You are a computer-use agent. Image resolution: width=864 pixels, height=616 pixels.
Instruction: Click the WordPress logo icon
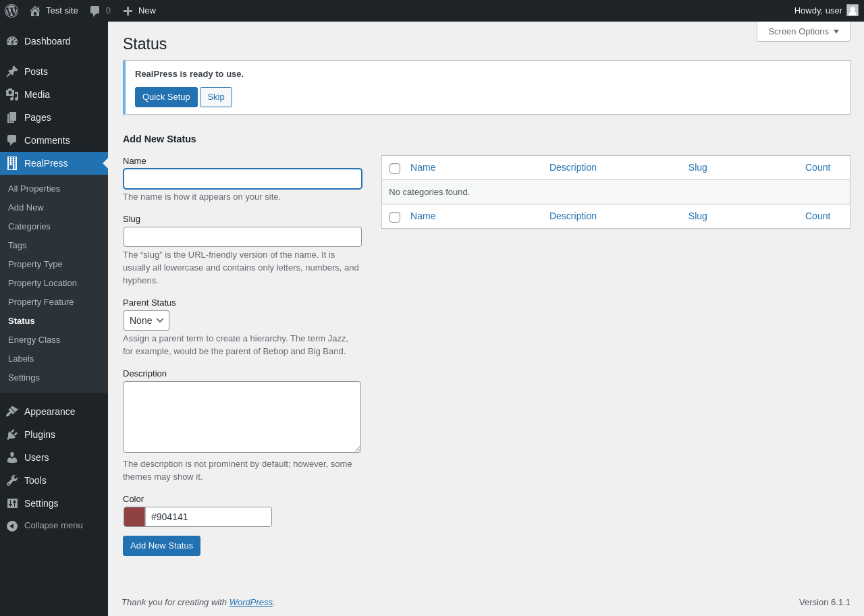click(x=11, y=11)
